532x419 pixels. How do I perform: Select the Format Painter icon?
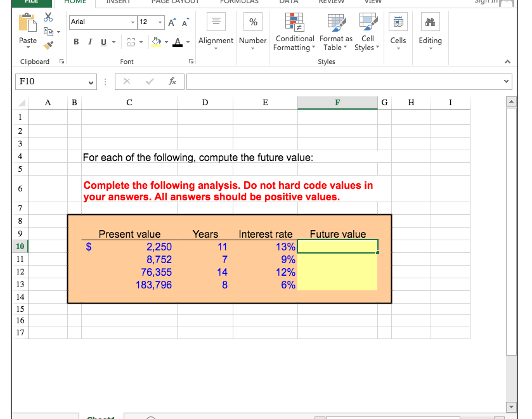48,45
